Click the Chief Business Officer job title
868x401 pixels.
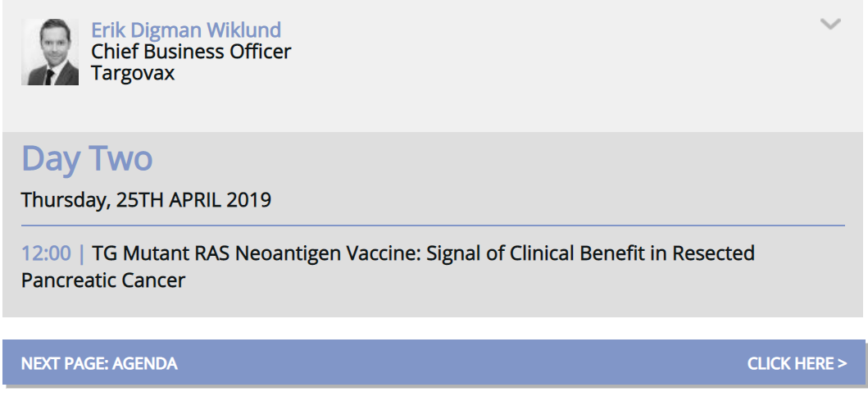191,52
